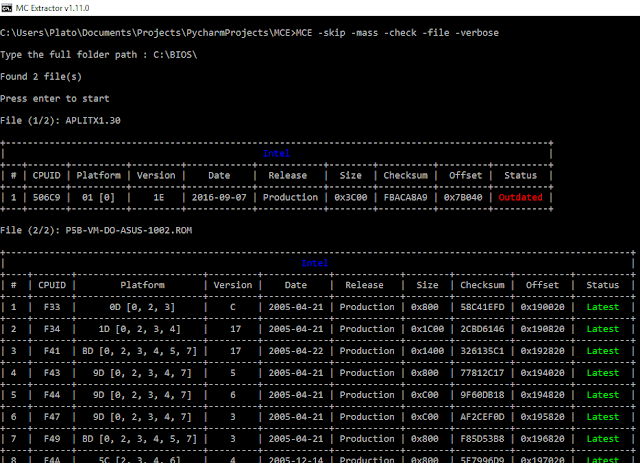This screenshot has height=463, width=640.
Task: Click checksum F85D53B8
Action: 482,439
